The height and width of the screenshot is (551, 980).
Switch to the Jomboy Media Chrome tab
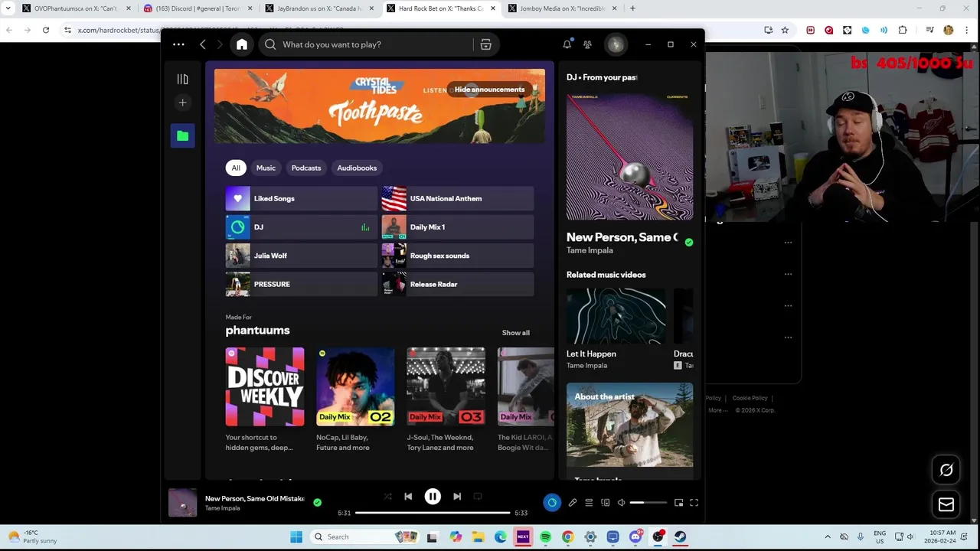[563, 8]
